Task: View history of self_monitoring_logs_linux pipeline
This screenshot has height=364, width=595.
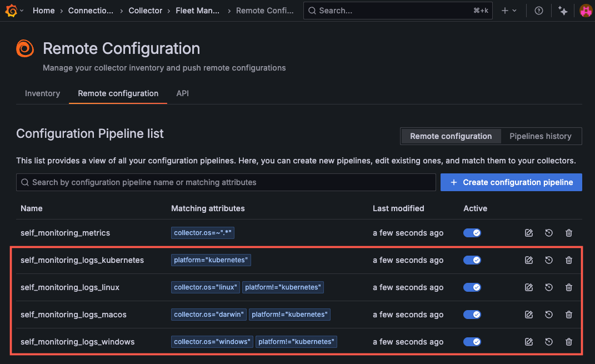Action: tap(549, 287)
